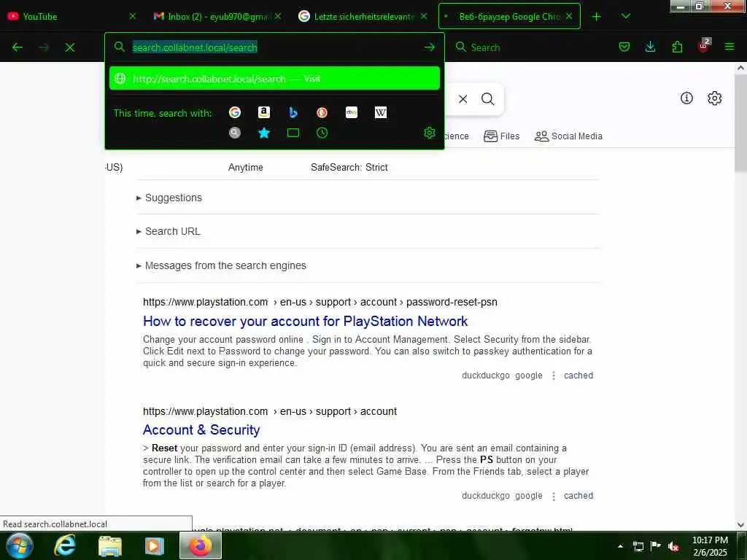Pick the gray magnifier search engine
The height and width of the screenshot is (560, 747).
pyautogui.click(x=234, y=133)
